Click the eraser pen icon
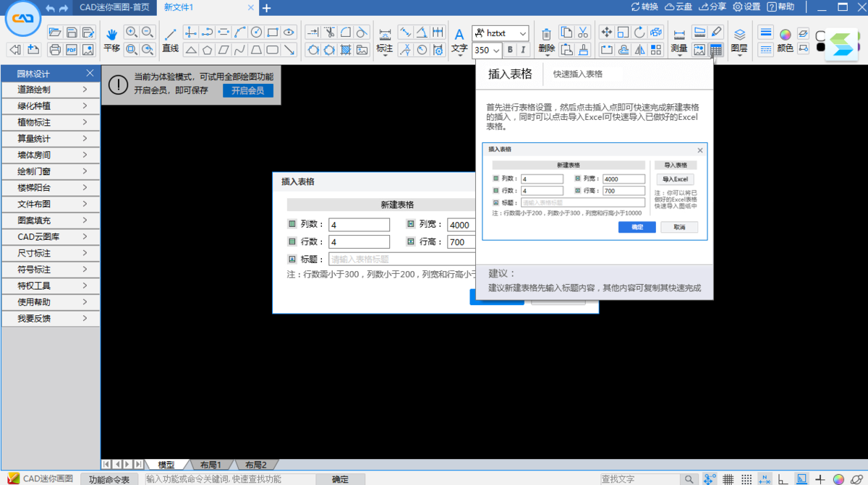The width and height of the screenshot is (868, 485). click(x=716, y=32)
